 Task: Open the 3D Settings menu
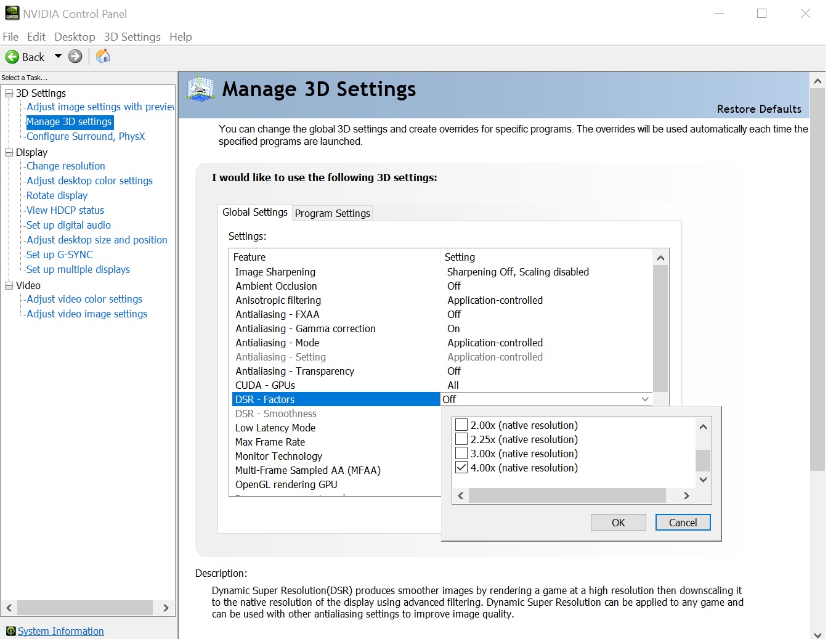132,37
